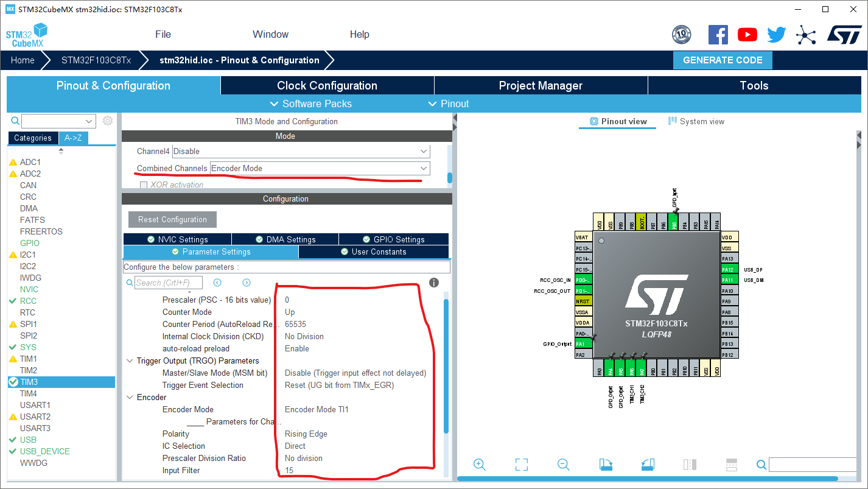Open the ST YouTube channel icon

point(747,35)
